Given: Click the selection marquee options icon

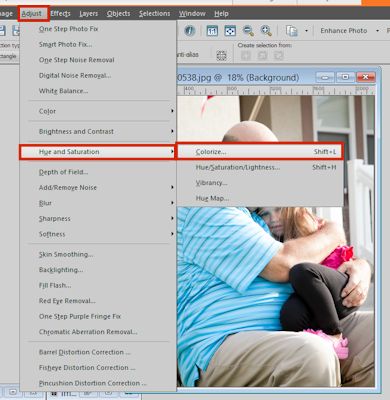Looking at the screenshot, I should 222,55.
